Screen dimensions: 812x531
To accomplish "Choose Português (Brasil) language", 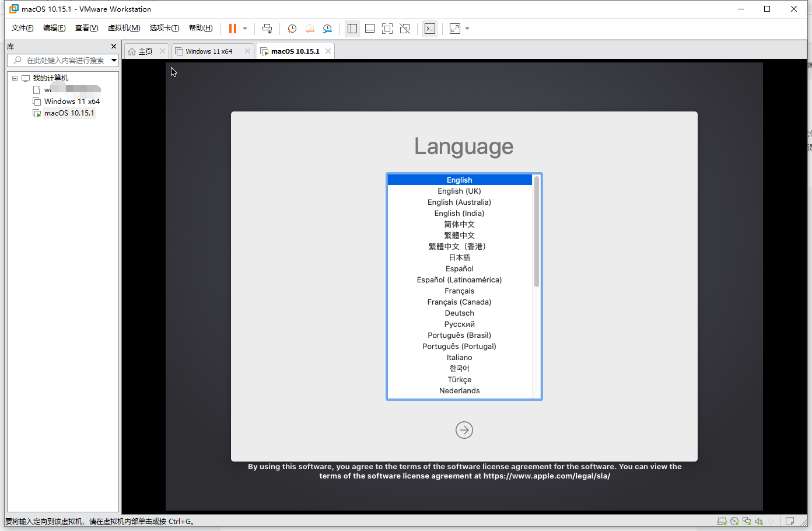I will pyautogui.click(x=460, y=335).
